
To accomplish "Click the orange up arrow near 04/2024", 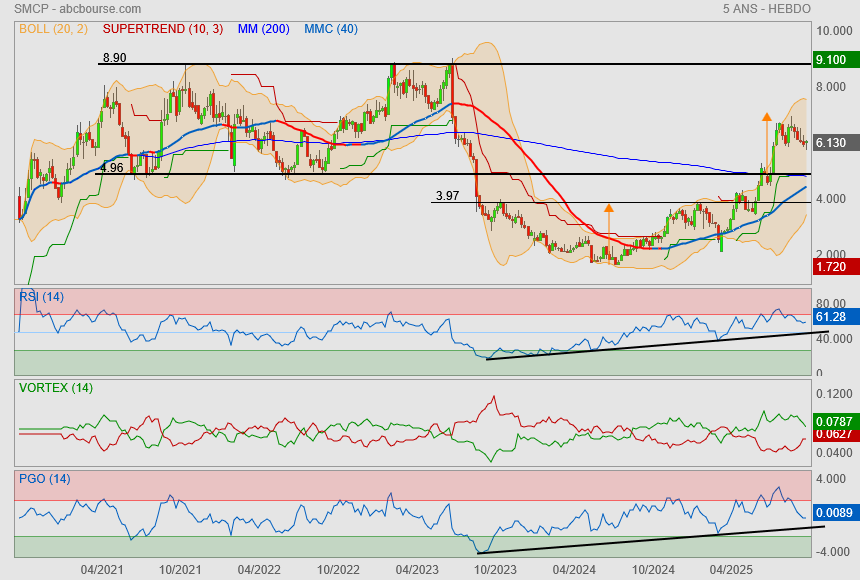I will click(608, 210).
